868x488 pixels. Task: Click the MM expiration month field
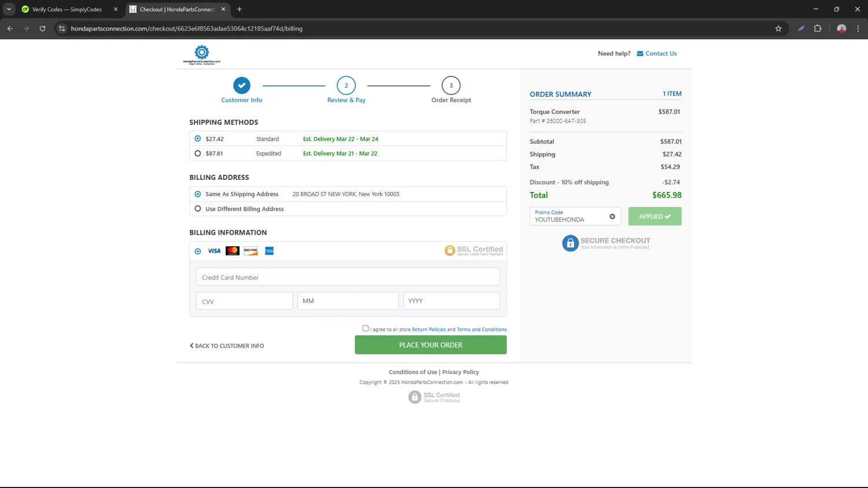348,301
